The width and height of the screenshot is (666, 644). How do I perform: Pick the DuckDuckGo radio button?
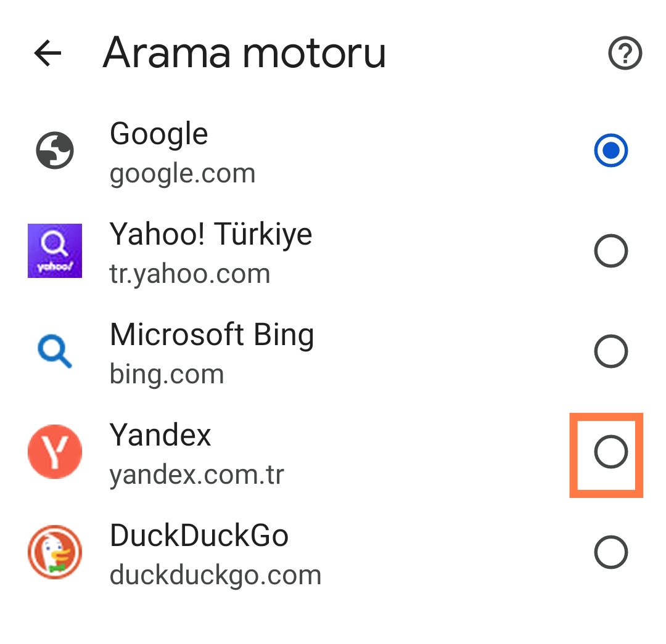pos(610,552)
